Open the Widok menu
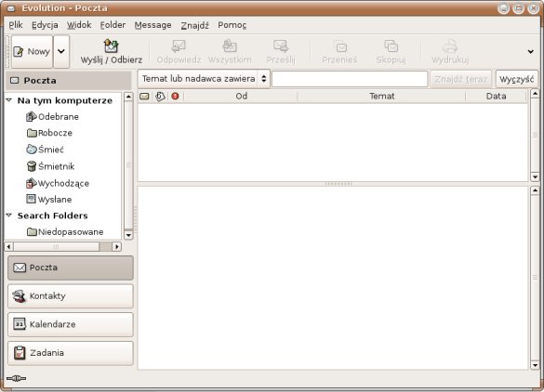The image size is (544, 392). 79,25
